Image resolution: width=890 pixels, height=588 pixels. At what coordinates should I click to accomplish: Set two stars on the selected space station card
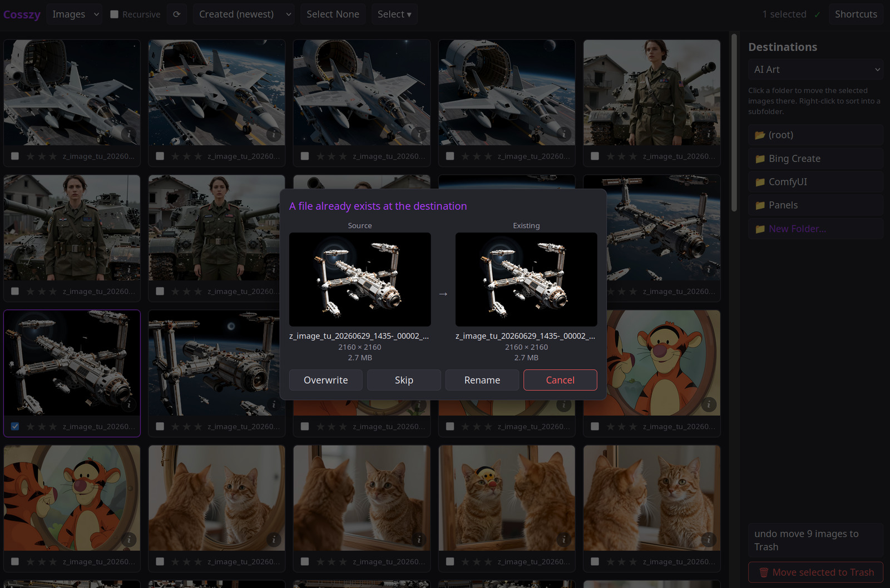click(x=42, y=427)
